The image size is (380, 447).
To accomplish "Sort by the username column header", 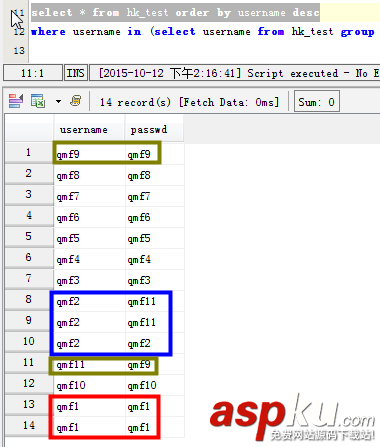I will pos(89,129).
